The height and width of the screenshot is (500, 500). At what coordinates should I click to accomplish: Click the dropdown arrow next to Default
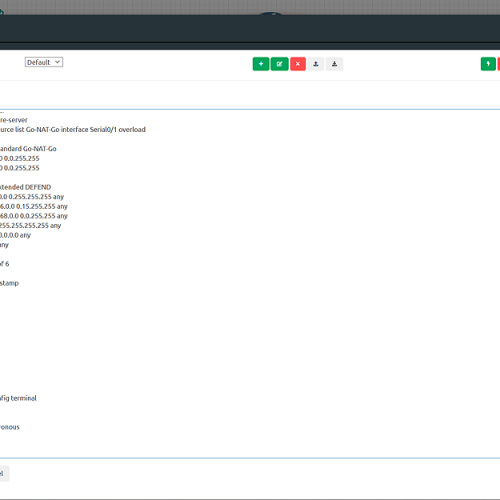(x=57, y=62)
